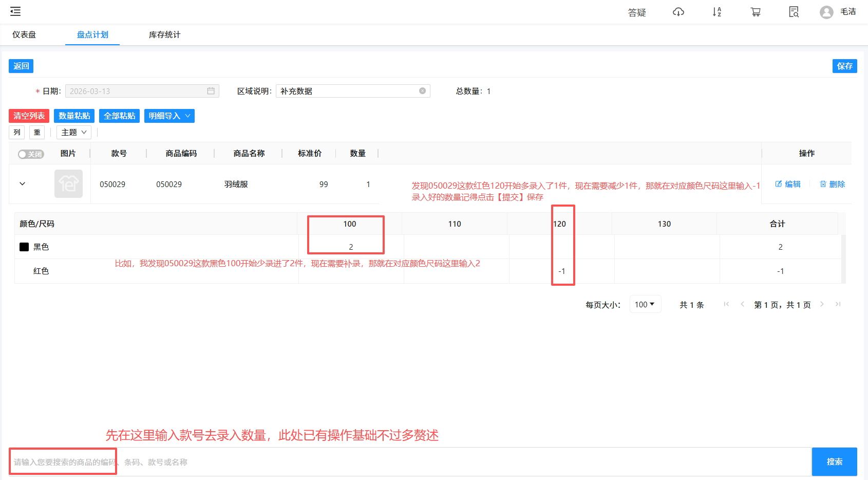
Task: Open the shopping cart icon
Action: pyautogui.click(x=756, y=11)
